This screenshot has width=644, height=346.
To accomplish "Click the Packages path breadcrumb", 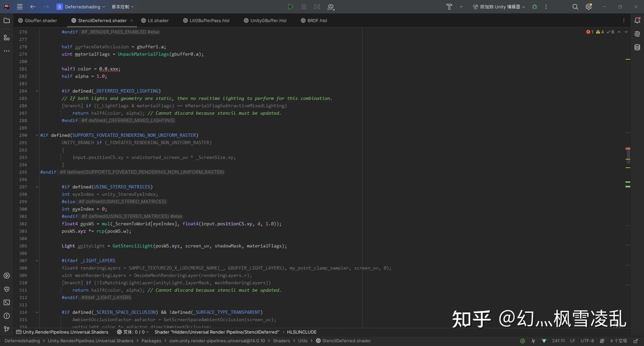I will coord(151,341).
